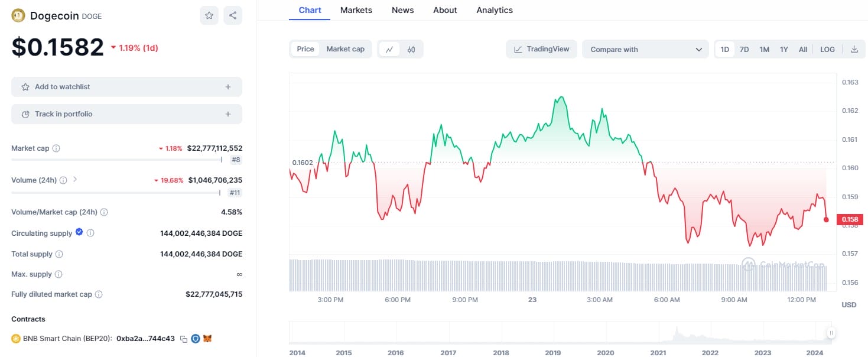Click the timeline range slider handle
Image resolution: width=868 pixels, height=357 pixels.
831,333
